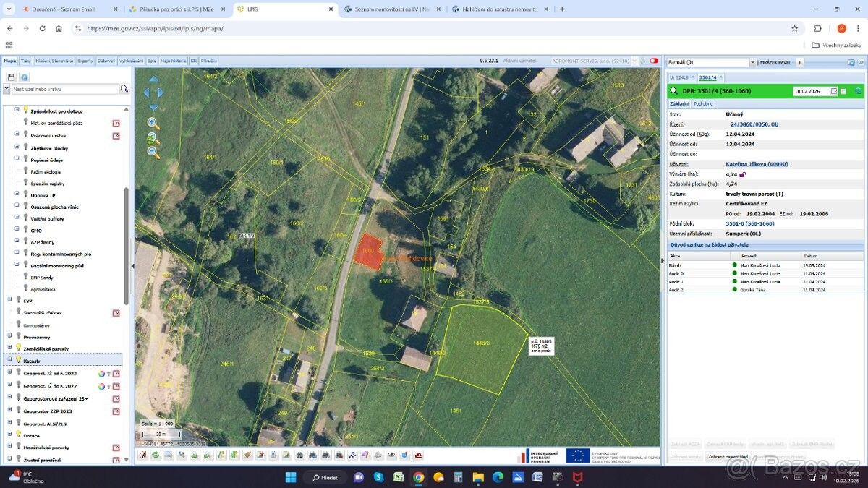Open the Kateřina Jílková (60090) user link
Image resolution: width=868 pixels, height=488 pixels.
tap(757, 164)
